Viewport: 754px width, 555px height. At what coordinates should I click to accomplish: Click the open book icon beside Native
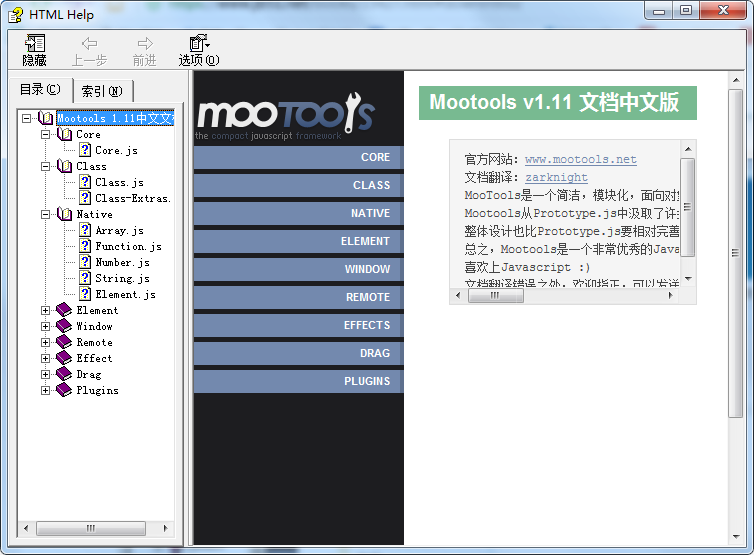(x=64, y=214)
